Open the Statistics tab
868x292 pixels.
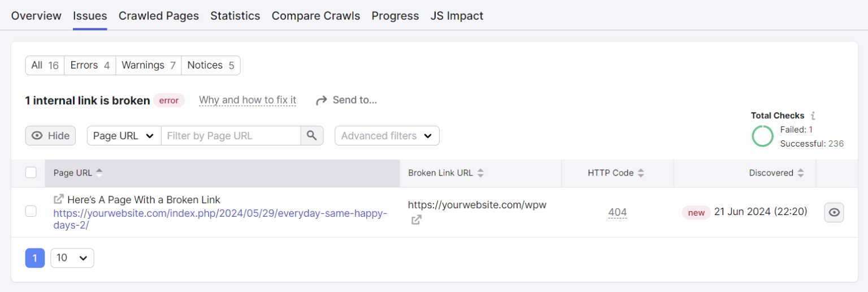click(235, 16)
